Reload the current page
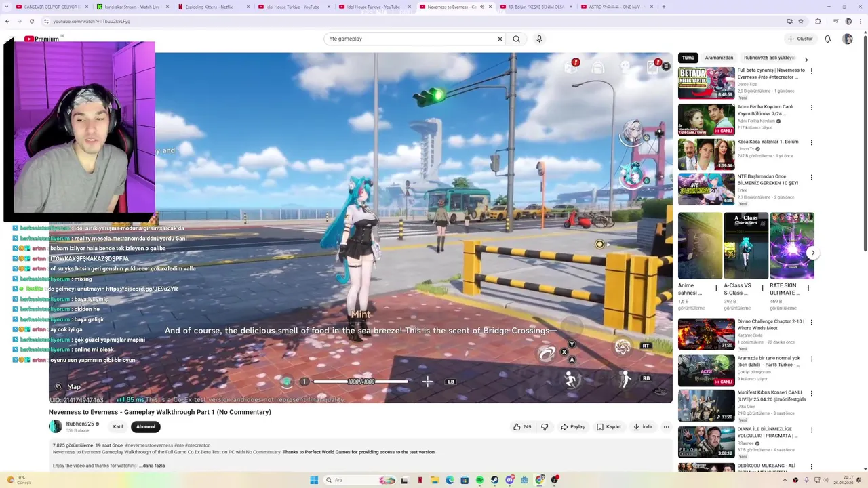This screenshot has width=868, height=488. pyautogui.click(x=31, y=21)
